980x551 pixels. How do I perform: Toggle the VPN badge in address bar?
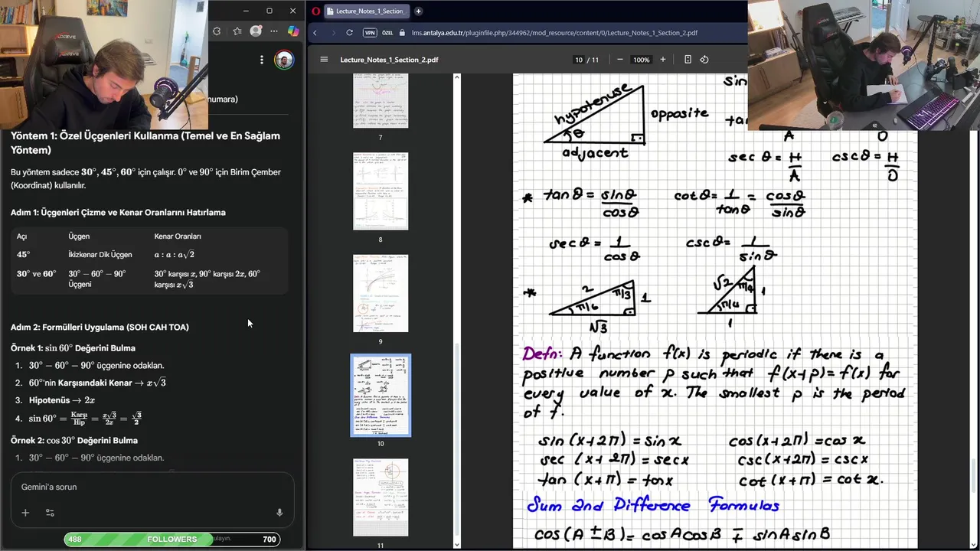[370, 33]
